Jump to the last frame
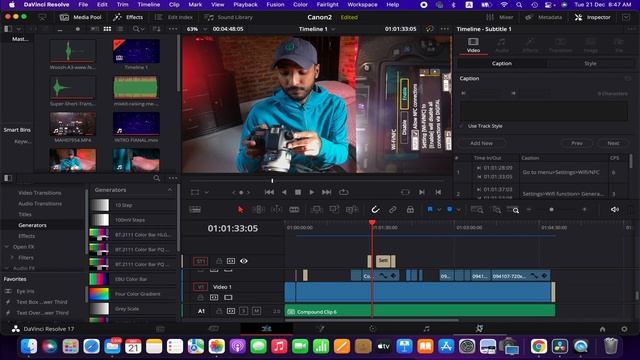The width and height of the screenshot is (640, 360). 327,192
